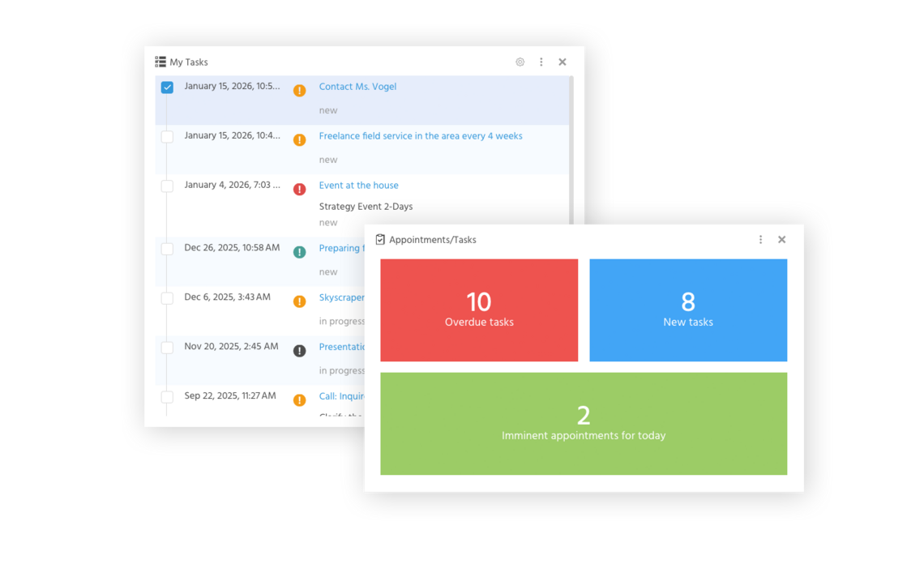Screen dimensions: 924x577
Task: Click the My Tasks list icon
Action: 160,62
